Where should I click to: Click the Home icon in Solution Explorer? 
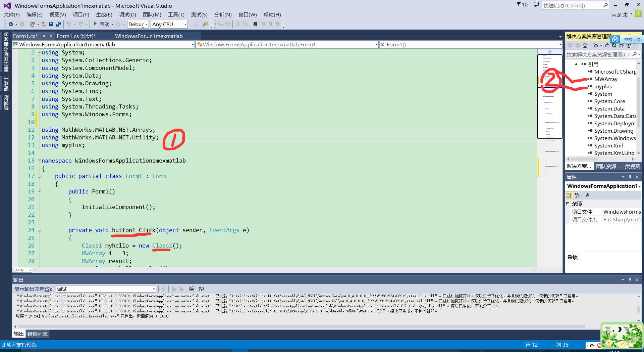585,45
